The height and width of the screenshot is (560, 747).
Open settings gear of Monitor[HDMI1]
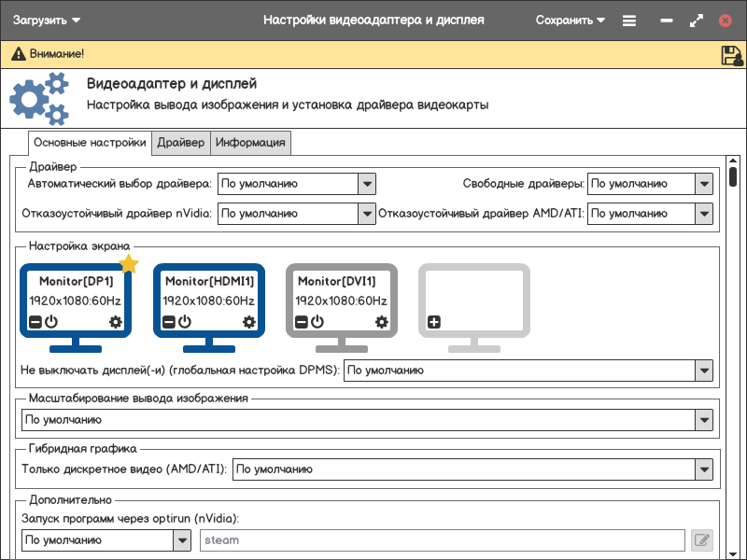tap(249, 322)
